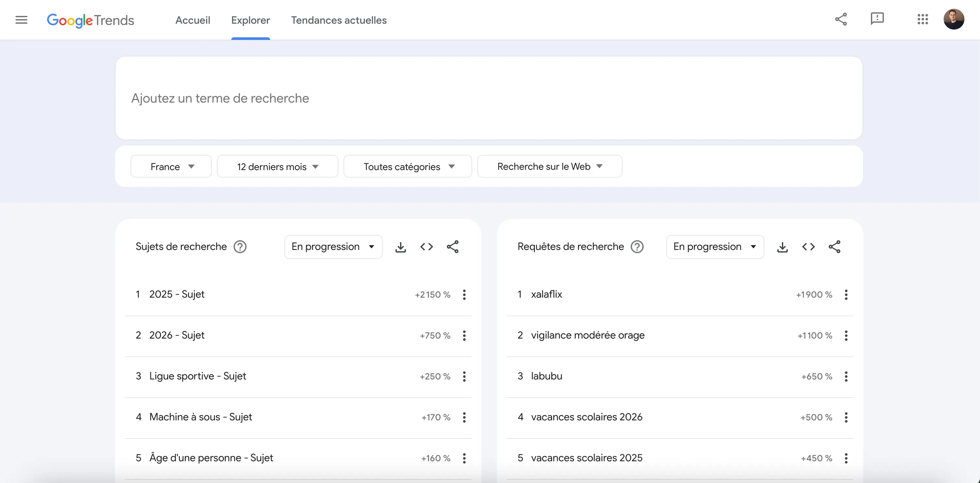Get embed code for Sujets de recherche
The height and width of the screenshot is (483, 980).
[426, 247]
